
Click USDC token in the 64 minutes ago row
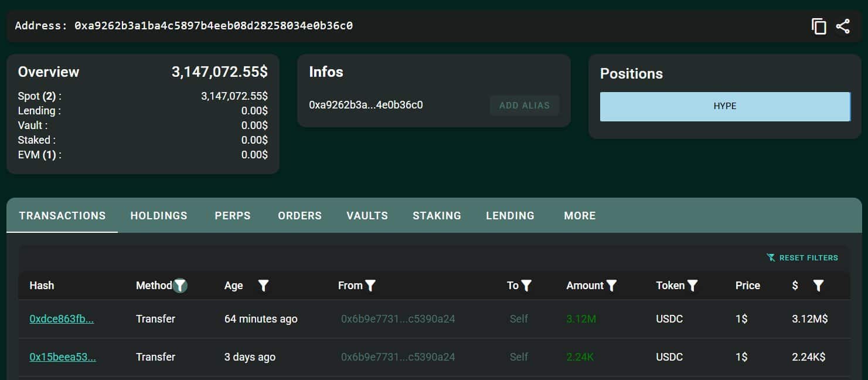pos(669,319)
